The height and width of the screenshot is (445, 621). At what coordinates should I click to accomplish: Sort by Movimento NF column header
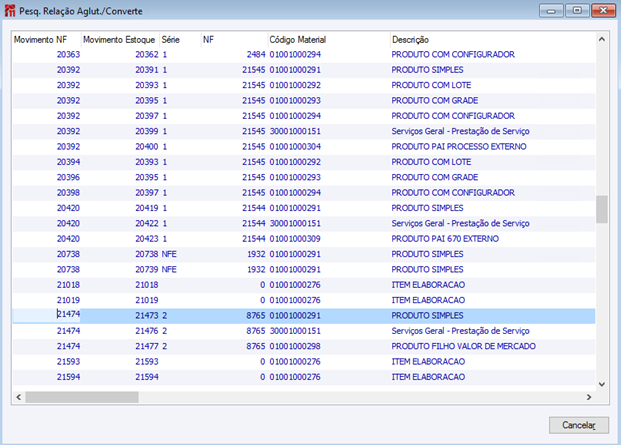pyautogui.click(x=46, y=40)
